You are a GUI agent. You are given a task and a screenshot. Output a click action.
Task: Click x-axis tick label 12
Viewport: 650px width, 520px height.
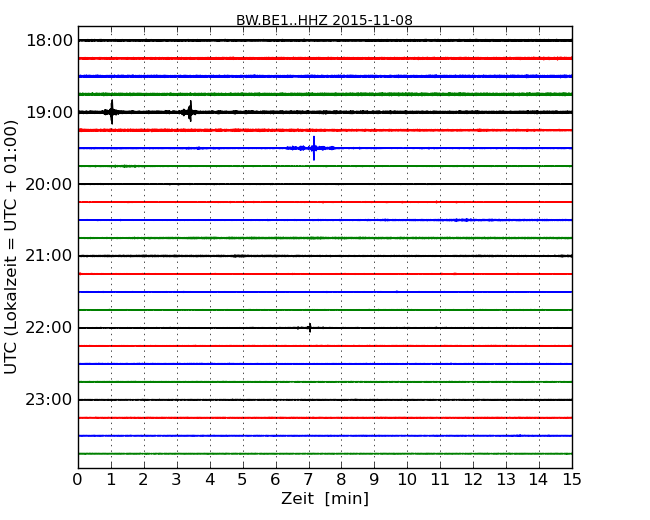(473, 479)
